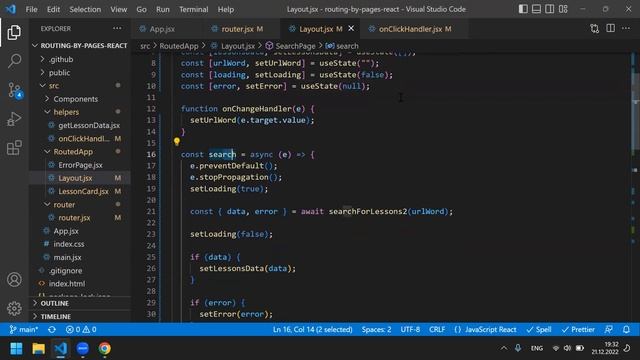640x360 pixels.
Task: Click the feedback icon in status bar
Action: (x=609, y=329)
